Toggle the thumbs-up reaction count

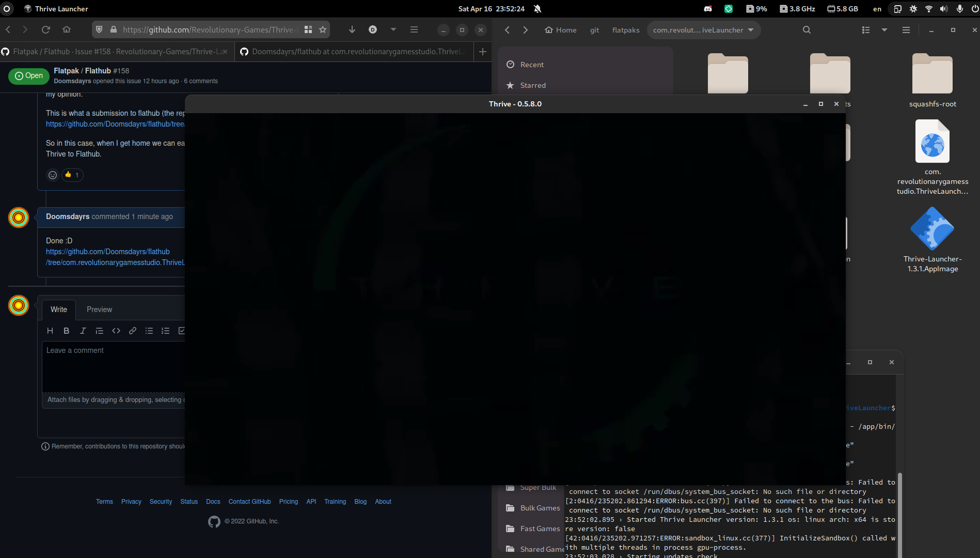pyautogui.click(x=72, y=175)
